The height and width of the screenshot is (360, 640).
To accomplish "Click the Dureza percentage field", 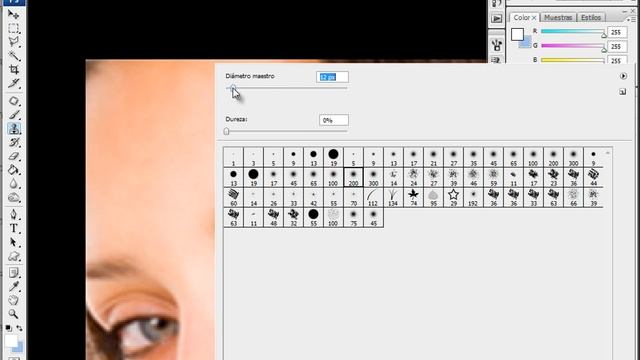I will (333, 120).
